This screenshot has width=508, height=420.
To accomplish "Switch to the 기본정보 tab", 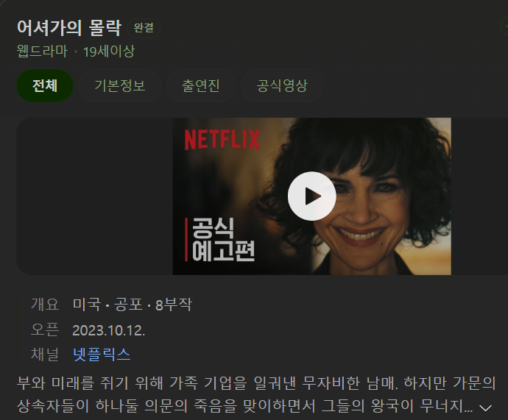I will (x=119, y=86).
